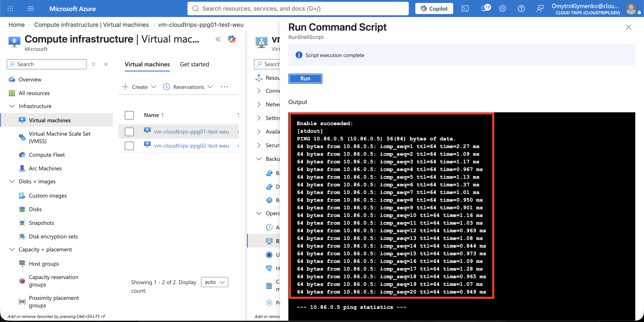The image size is (644, 322).
Task: Click the user account avatar
Action: click(631, 9)
